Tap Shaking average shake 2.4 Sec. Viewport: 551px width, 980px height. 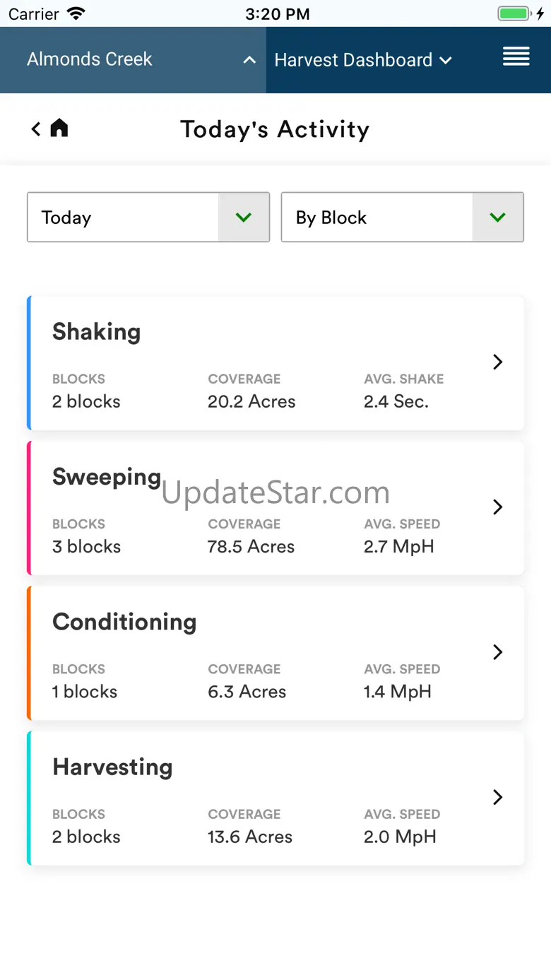[x=396, y=401]
